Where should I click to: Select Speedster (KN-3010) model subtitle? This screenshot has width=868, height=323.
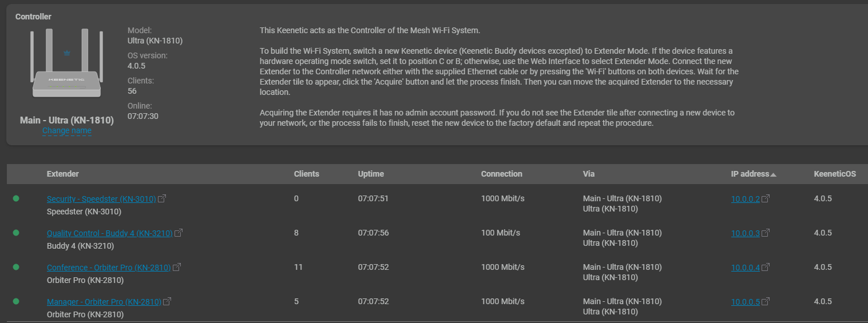coord(84,212)
